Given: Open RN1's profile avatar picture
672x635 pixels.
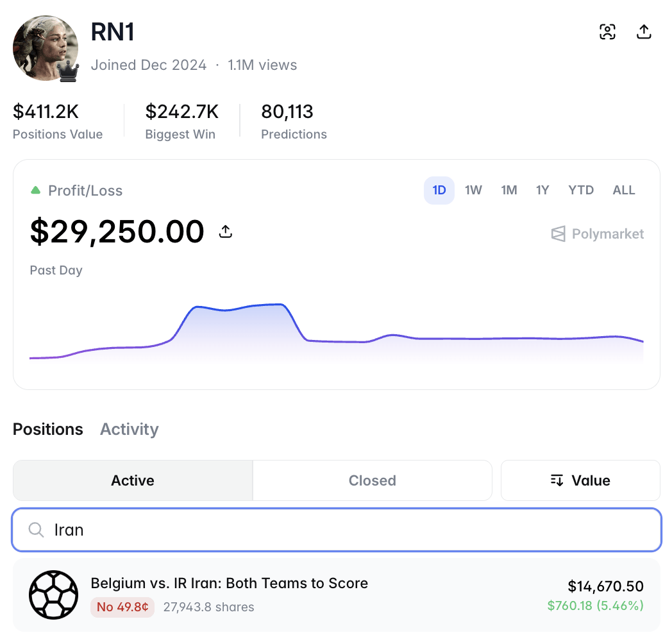Looking at the screenshot, I should coord(45,48).
